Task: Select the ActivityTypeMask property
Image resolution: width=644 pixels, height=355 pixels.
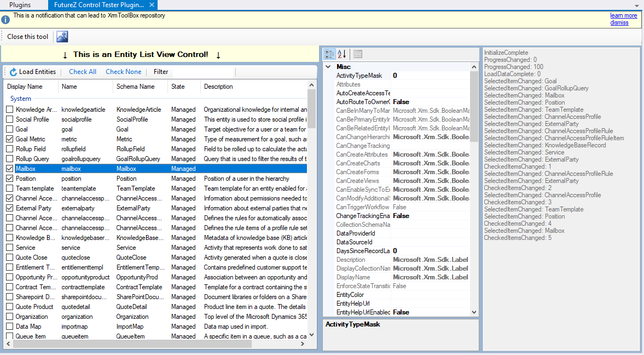Action: (359, 75)
